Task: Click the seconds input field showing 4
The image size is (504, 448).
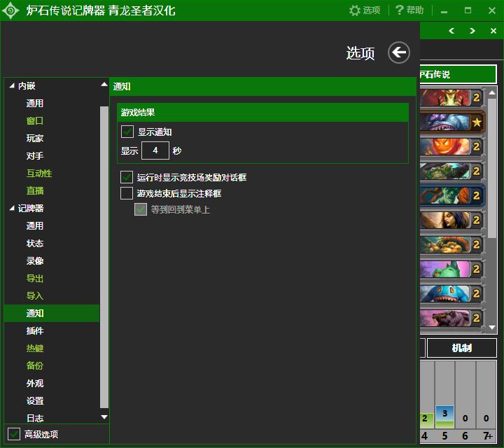Action: [155, 150]
